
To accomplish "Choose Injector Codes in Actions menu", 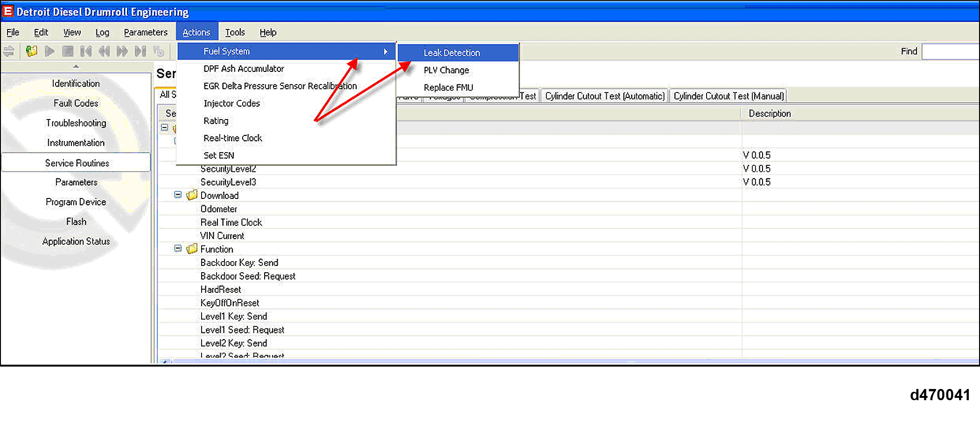I will 231,103.
